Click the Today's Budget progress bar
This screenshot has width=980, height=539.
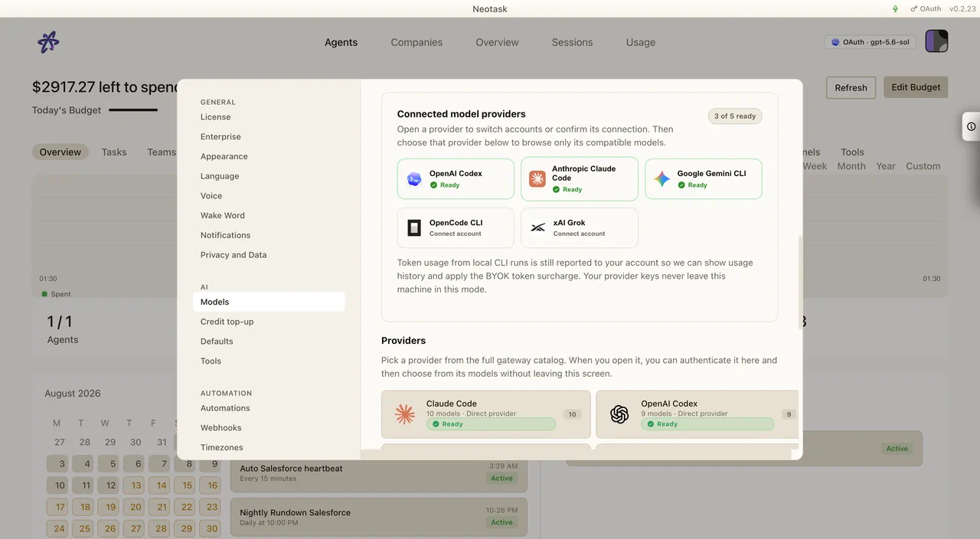point(133,110)
